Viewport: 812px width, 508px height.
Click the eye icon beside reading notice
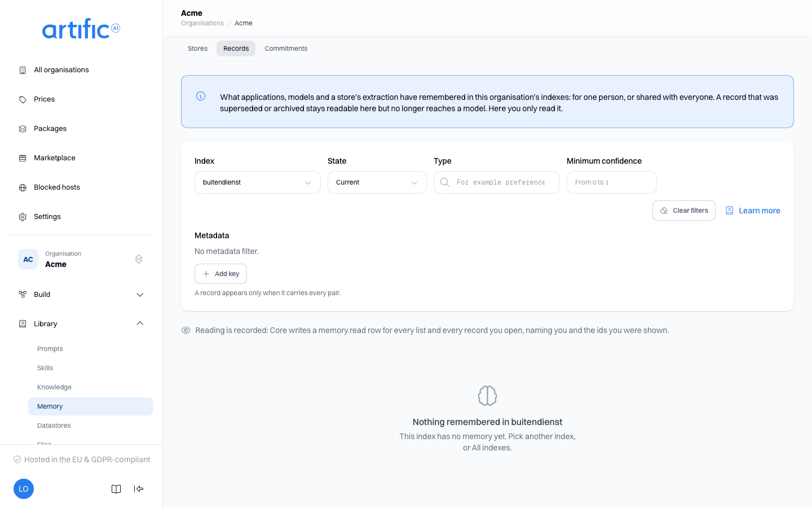[x=186, y=330]
